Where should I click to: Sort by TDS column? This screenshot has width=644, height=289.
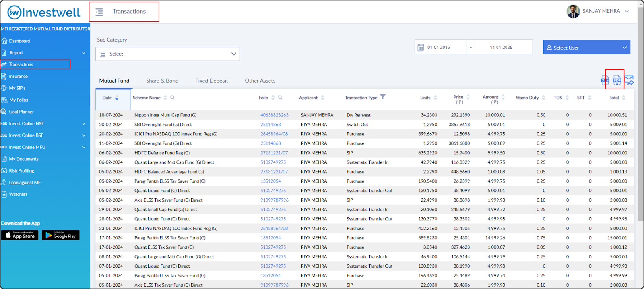point(567,98)
